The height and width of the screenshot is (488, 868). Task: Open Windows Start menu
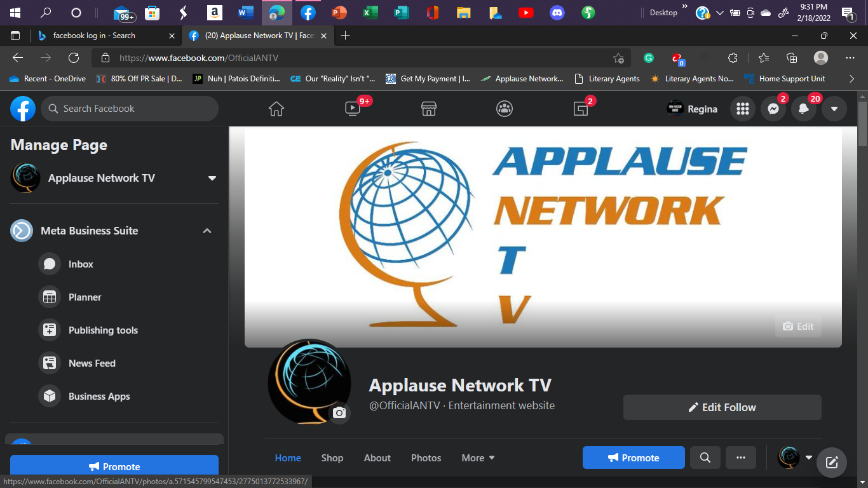coord(15,13)
